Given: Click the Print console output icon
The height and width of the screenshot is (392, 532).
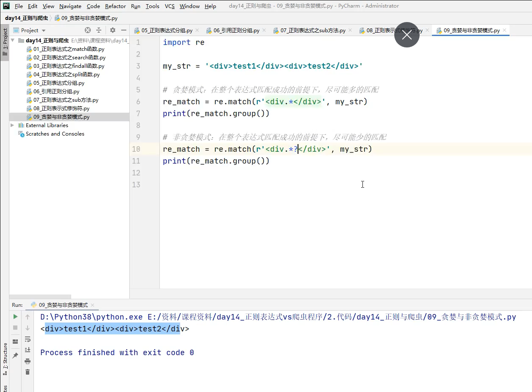Looking at the screenshot, I should [28, 361].
